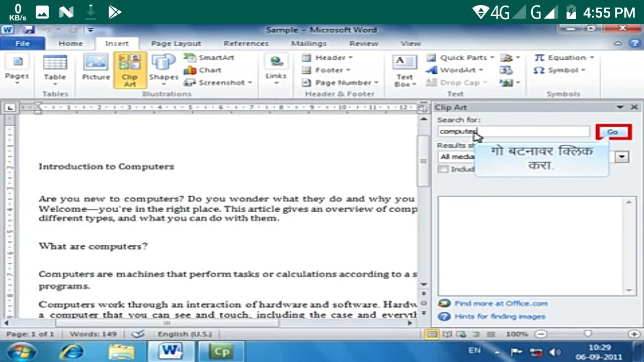Switch to the References tab
The width and height of the screenshot is (644, 362).
point(246,44)
